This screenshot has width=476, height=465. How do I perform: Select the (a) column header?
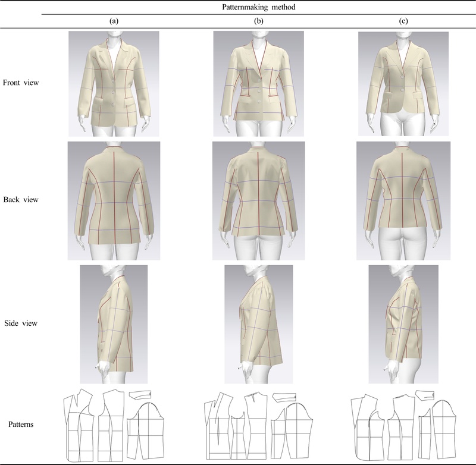113,20
